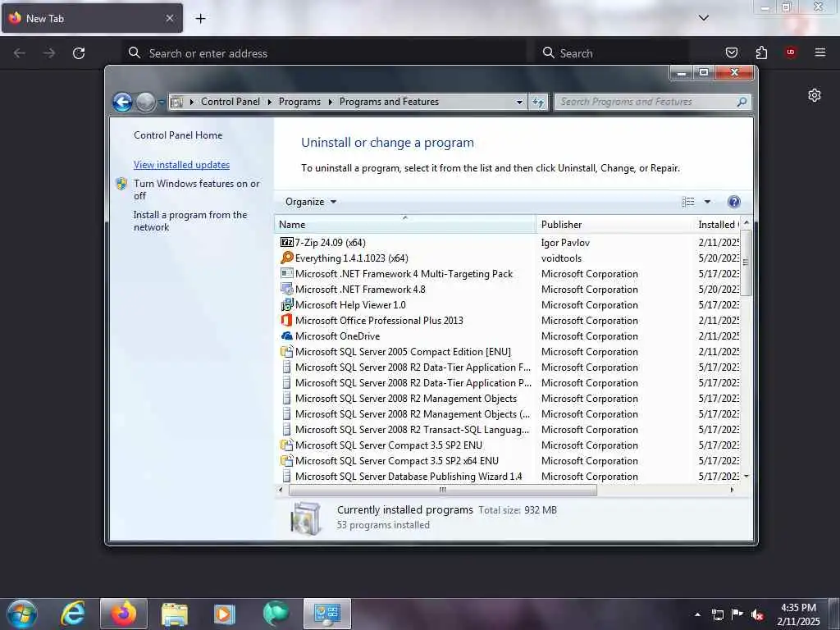Select the SQL Server Compact 3.5 SP2 ENU icon
Viewport: 840px width, 630px height.
pyautogui.click(x=287, y=445)
